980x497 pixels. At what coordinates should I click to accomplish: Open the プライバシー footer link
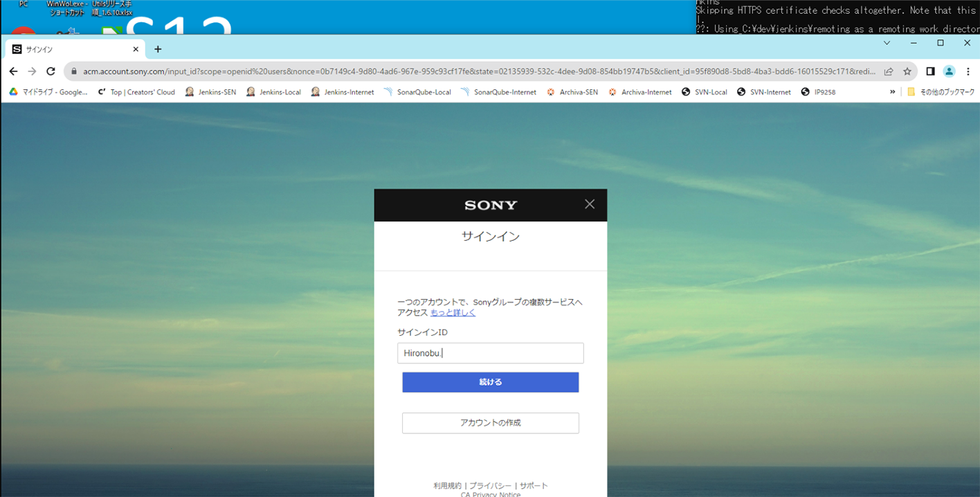[491, 486]
